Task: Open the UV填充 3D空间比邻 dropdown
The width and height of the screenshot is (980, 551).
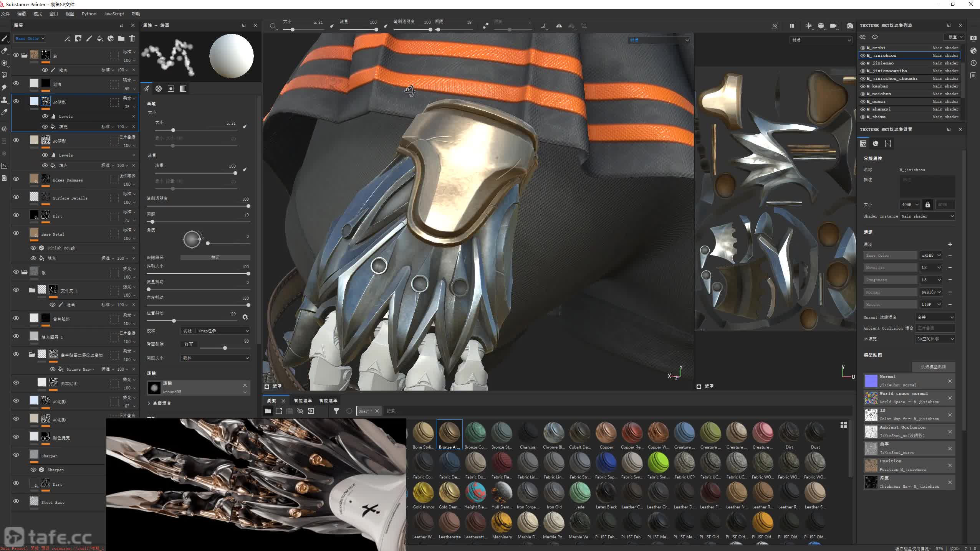Action: point(935,339)
